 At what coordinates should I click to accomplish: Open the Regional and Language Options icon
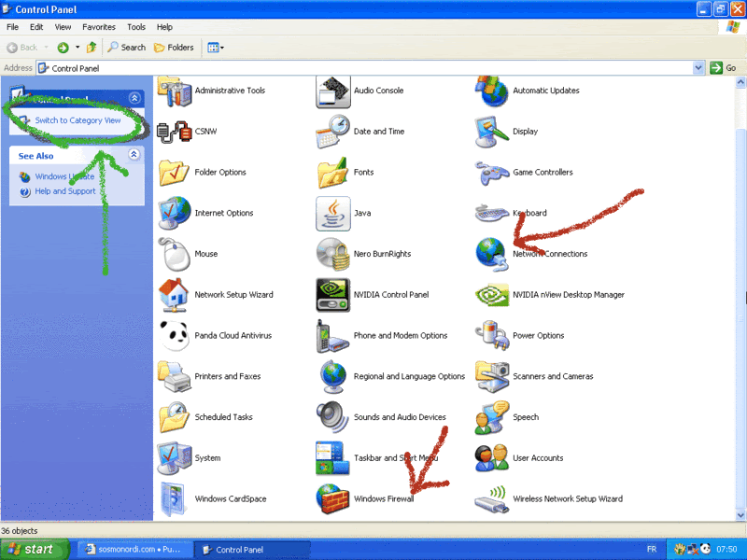coord(333,376)
